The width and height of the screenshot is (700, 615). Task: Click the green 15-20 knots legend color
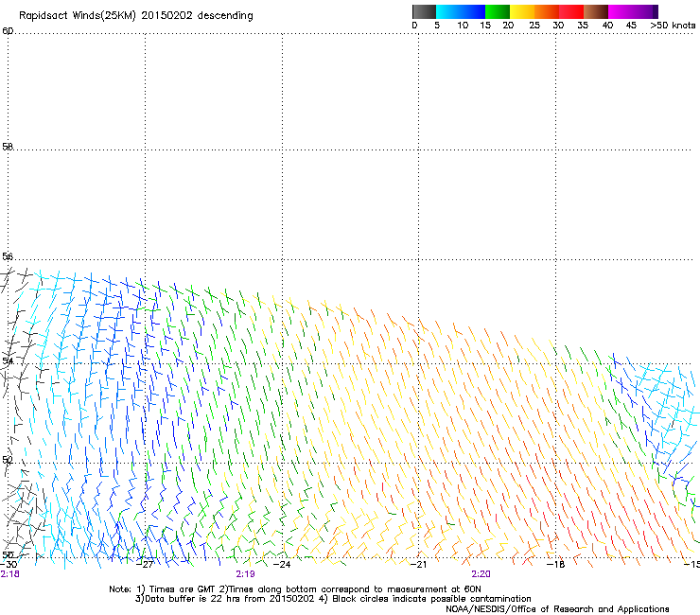[x=498, y=11]
